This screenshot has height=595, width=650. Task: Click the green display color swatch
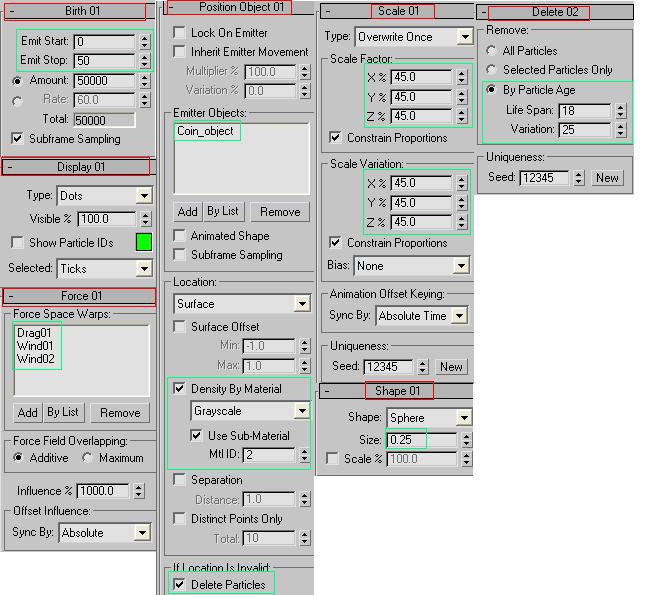pyautogui.click(x=143, y=242)
